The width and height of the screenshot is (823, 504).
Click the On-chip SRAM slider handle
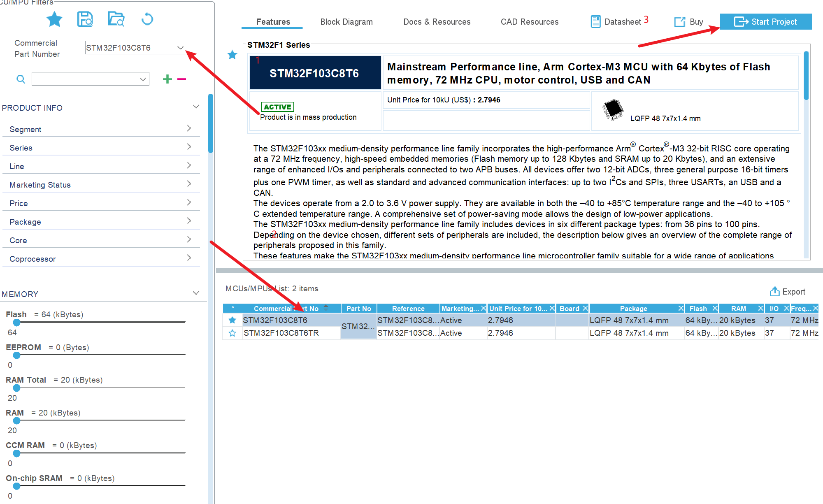pyautogui.click(x=16, y=486)
